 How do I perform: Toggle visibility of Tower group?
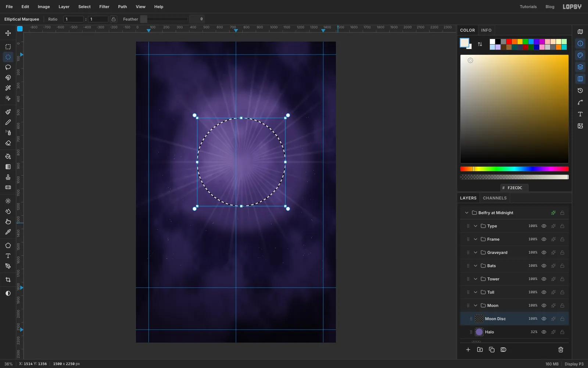coord(544,279)
